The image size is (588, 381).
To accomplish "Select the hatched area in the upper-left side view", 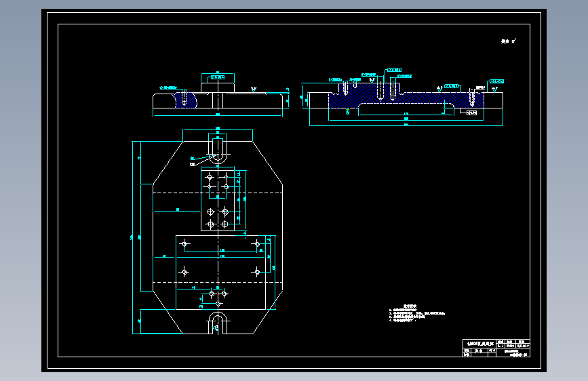I will (x=186, y=100).
